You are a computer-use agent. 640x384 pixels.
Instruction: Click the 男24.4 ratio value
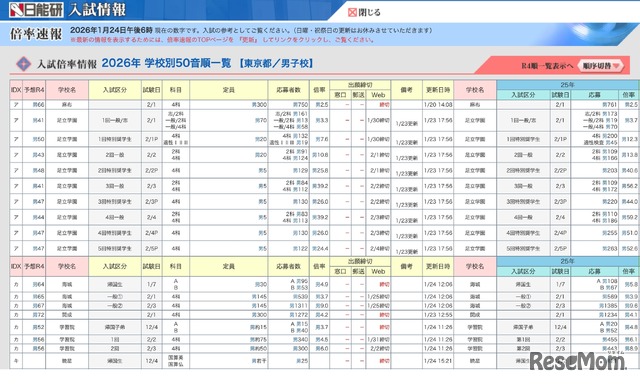click(320, 249)
